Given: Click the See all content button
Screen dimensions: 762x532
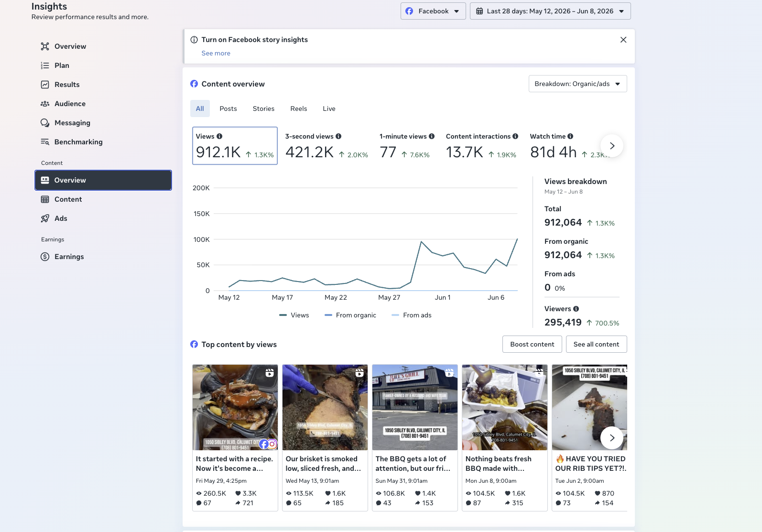Looking at the screenshot, I should coord(596,344).
